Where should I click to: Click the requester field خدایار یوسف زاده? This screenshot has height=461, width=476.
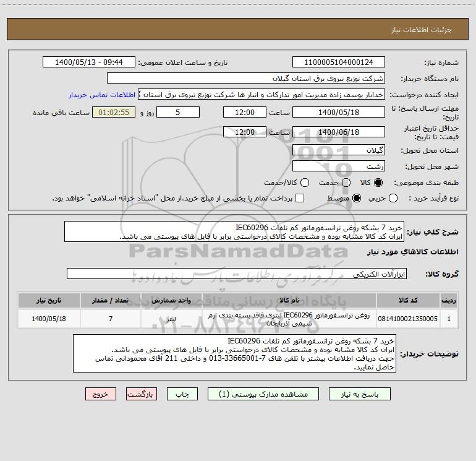(261, 95)
